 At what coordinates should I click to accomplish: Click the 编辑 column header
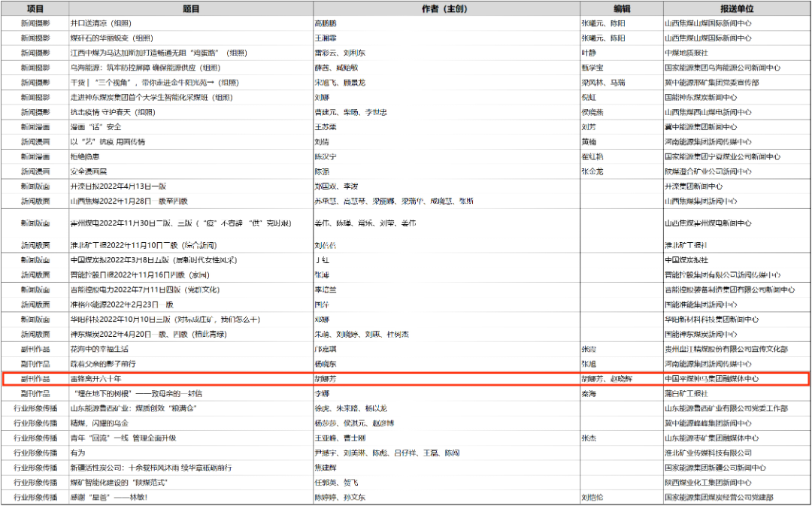(620, 8)
